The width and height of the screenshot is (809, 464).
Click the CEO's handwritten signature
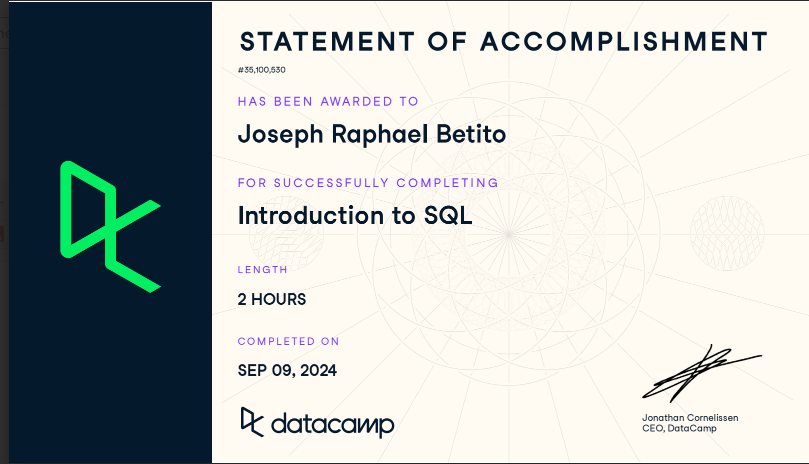click(x=700, y=373)
